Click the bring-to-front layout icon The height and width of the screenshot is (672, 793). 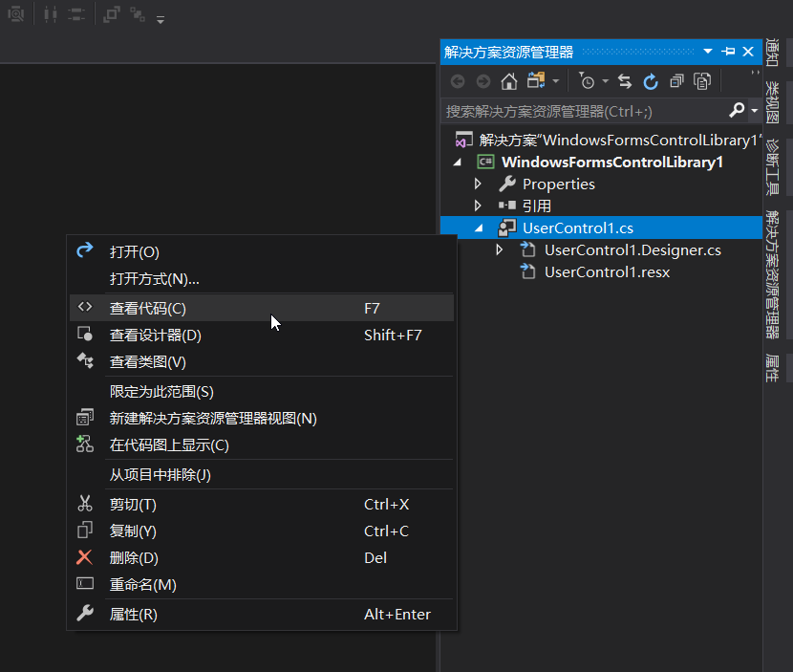click(x=111, y=13)
